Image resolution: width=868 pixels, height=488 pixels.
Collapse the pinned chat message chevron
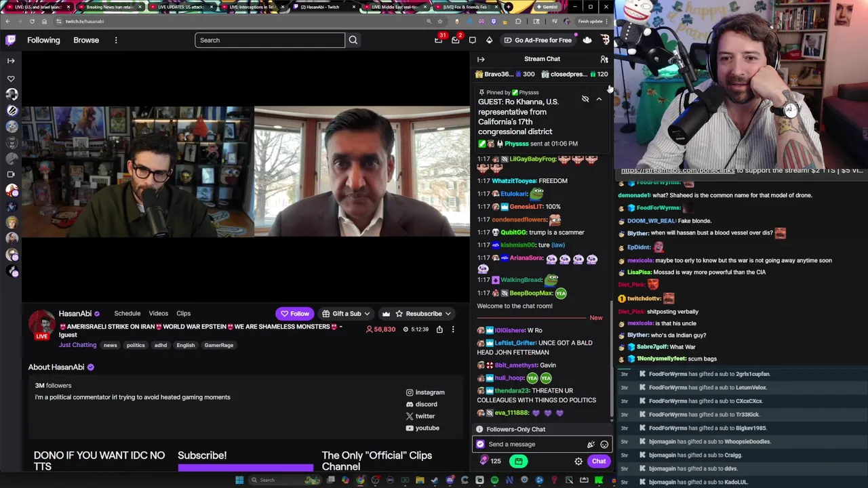pos(599,99)
